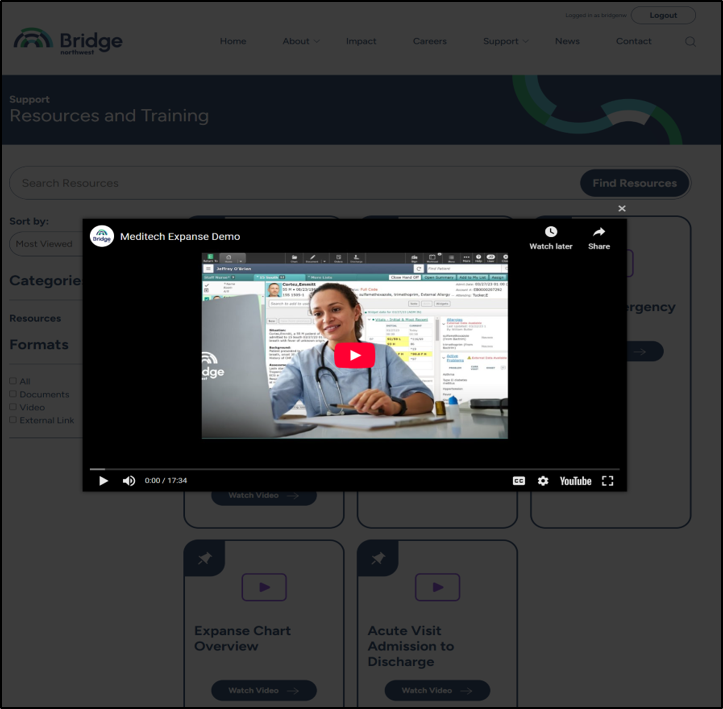Click the Find Resources button
723x709 pixels.
tap(634, 183)
